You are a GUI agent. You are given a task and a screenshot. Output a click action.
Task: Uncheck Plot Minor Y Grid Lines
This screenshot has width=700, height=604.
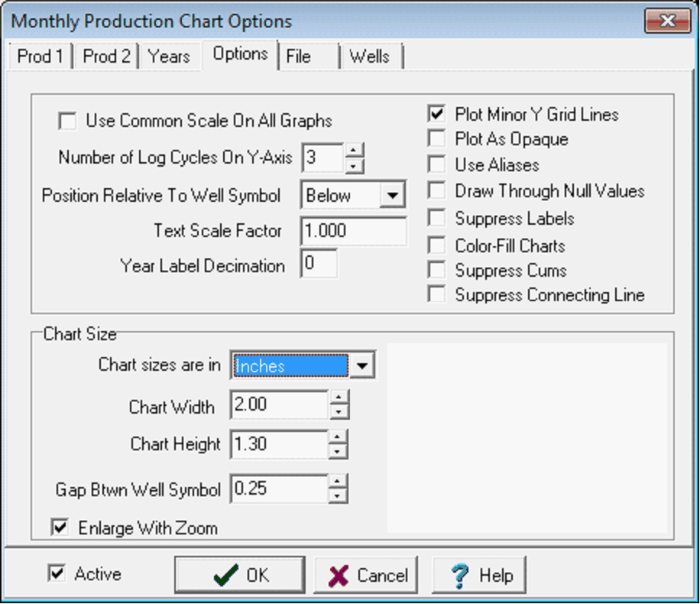pyautogui.click(x=436, y=115)
